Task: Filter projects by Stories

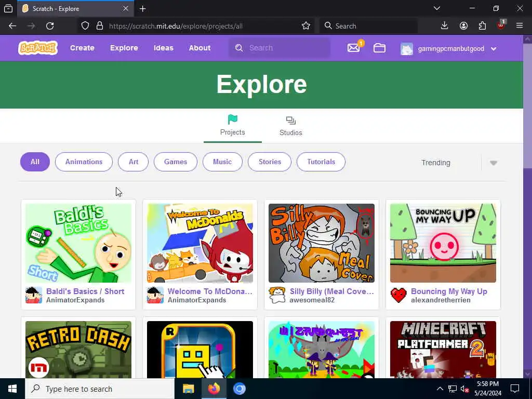Action: (x=270, y=162)
